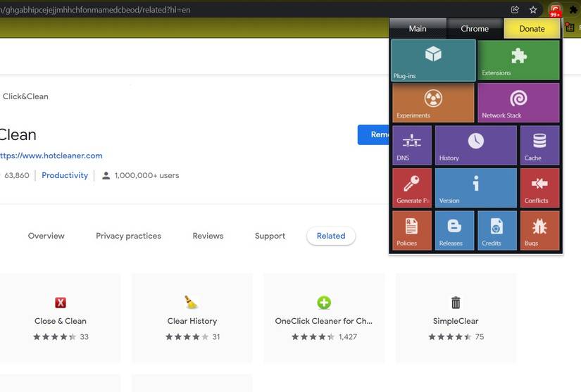Click the OneClick Cleaner green plus icon
The image size is (581, 392).
(324, 303)
